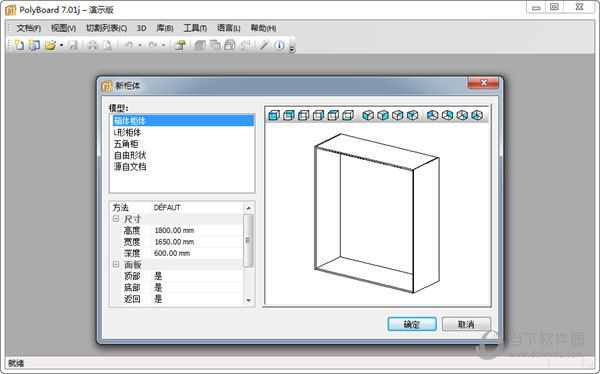Click the property list scrollbar thumb
Image resolution: width=600 pixels, height=374 pixels.
click(x=248, y=240)
